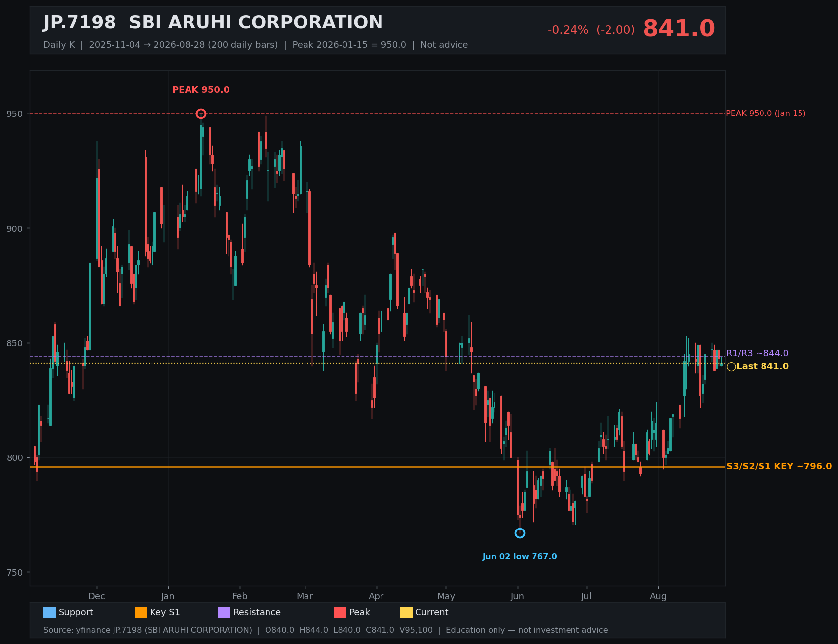838x644 pixels.
Task: Select the "Peak" legend label text
Action: tap(360, 612)
